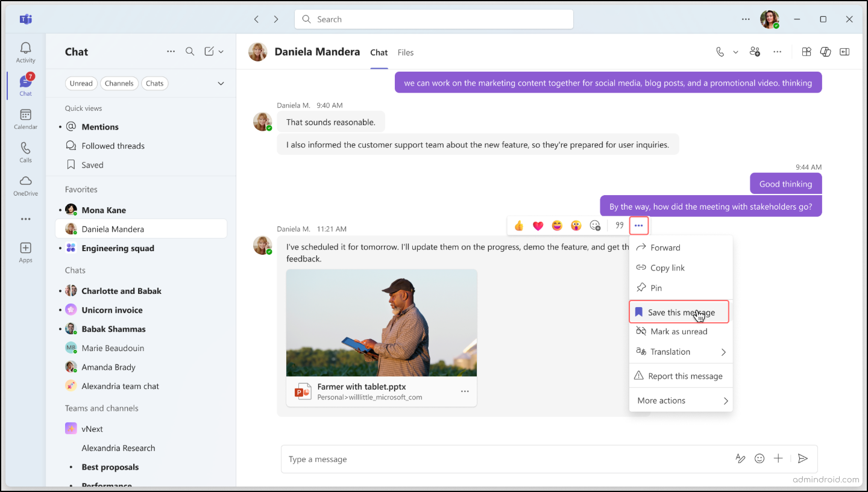Screen dimensions: 868x492
Task: React with the heart emoji
Action: click(x=537, y=225)
